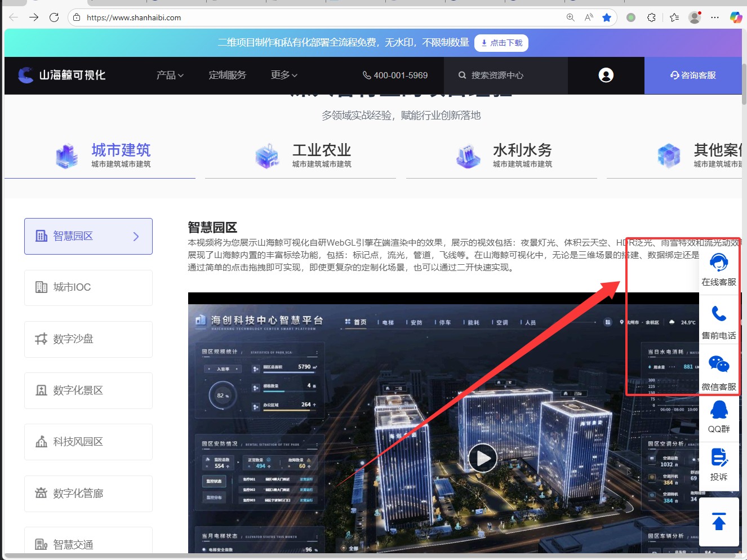
Task: Open browser settings three-dot menu
Action: point(715,17)
